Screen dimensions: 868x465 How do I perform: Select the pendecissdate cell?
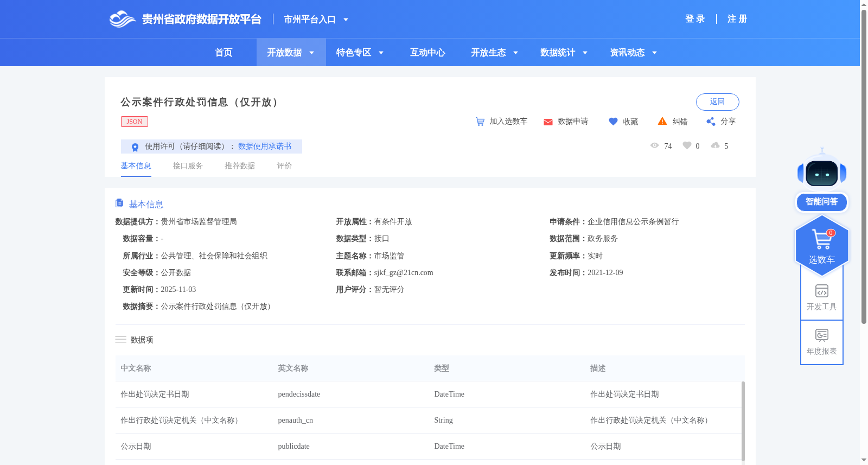(x=299, y=394)
